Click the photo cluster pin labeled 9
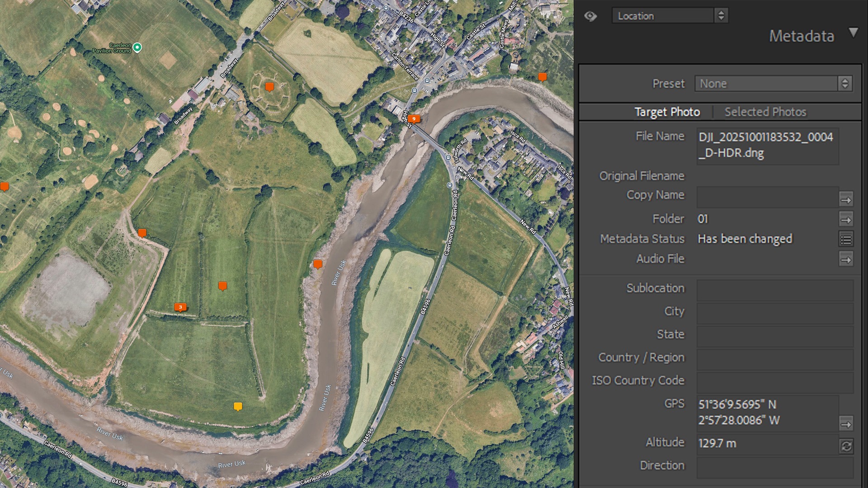 (x=414, y=119)
